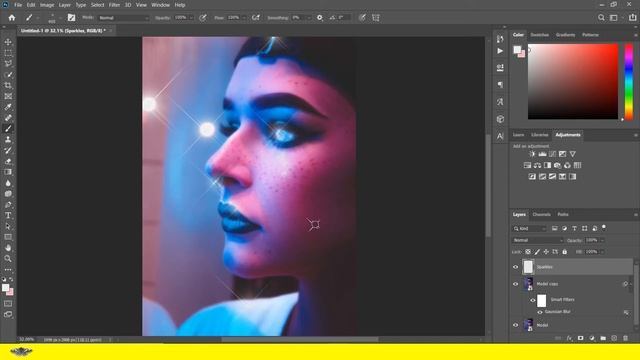640x360 pixels.
Task: Open the Filter menu
Action: [114, 5]
